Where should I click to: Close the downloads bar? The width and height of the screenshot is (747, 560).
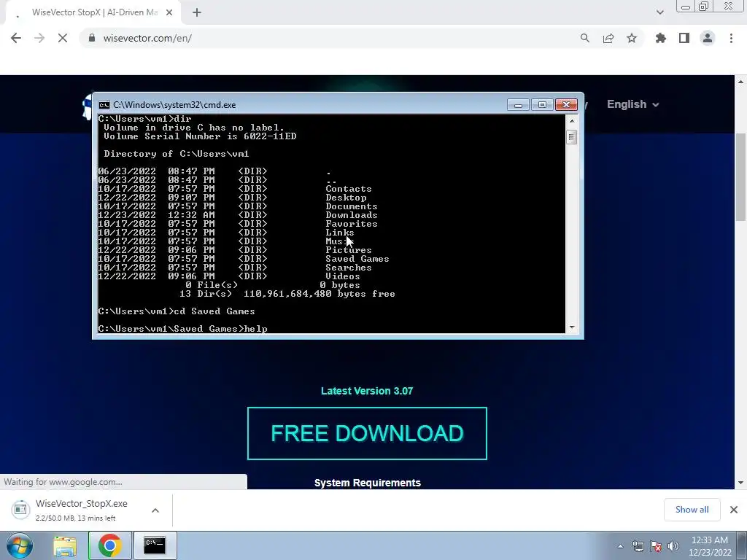734,510
